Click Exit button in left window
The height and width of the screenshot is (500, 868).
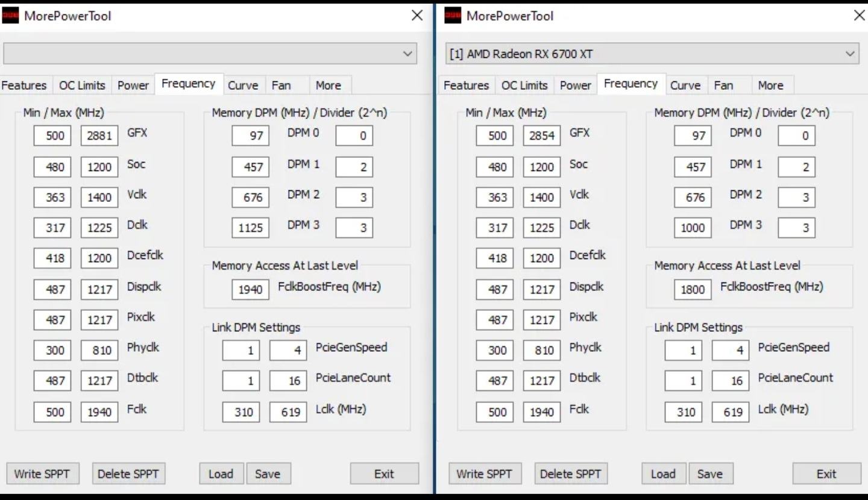[385, 474]
